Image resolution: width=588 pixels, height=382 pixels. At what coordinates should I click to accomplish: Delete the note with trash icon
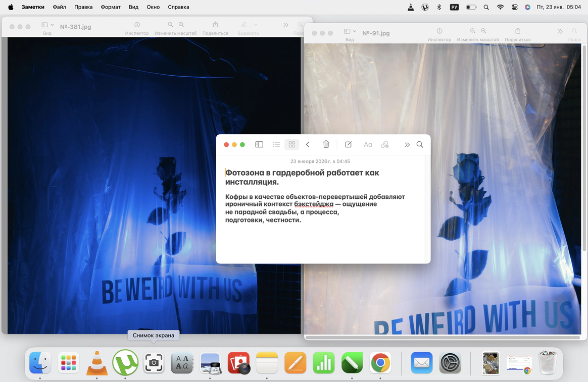[x=326, y=144]
